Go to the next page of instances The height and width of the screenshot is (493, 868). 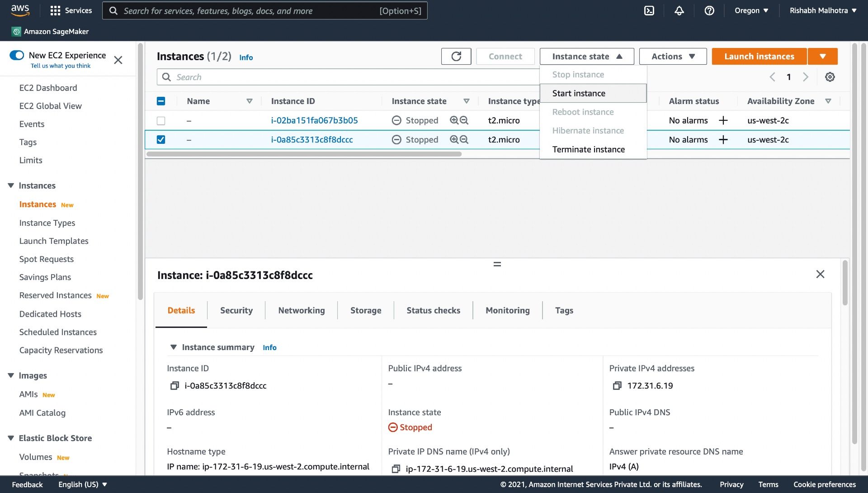806,77
